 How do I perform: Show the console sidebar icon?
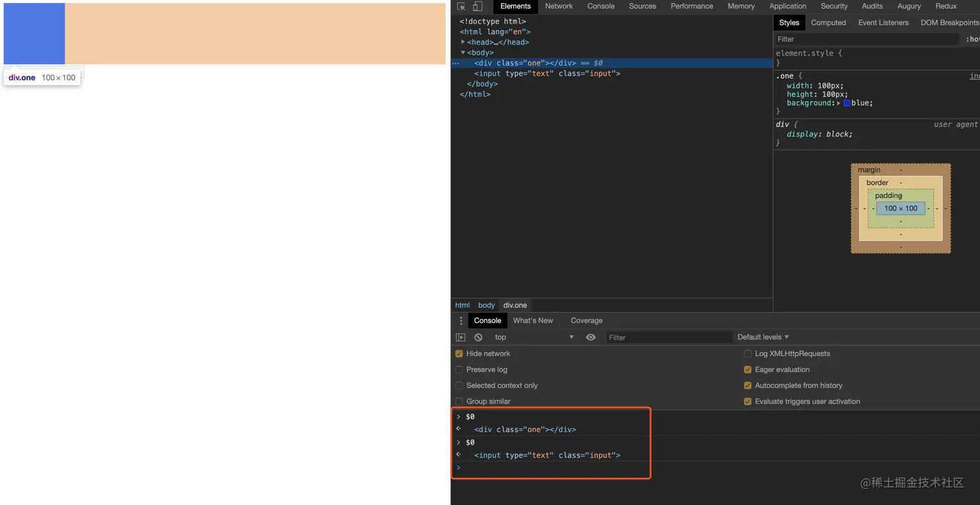(x=461, y=338)
